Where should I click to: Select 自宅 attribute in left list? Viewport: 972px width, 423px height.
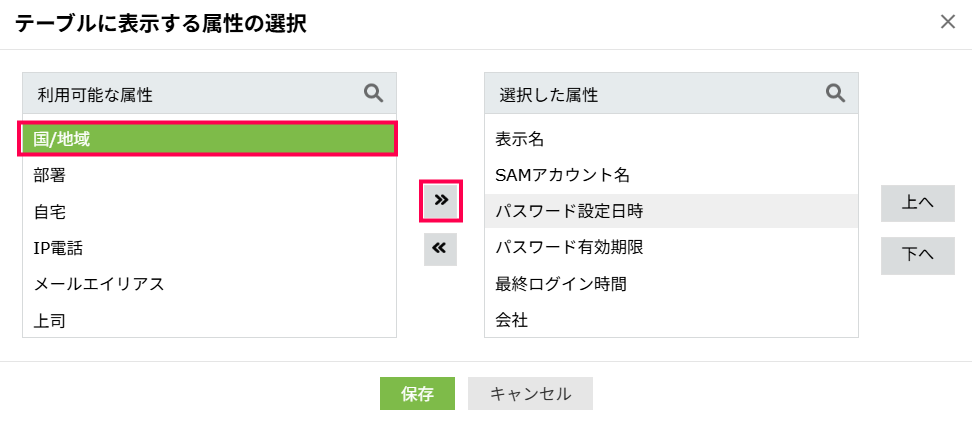click(x=209, y=212)
